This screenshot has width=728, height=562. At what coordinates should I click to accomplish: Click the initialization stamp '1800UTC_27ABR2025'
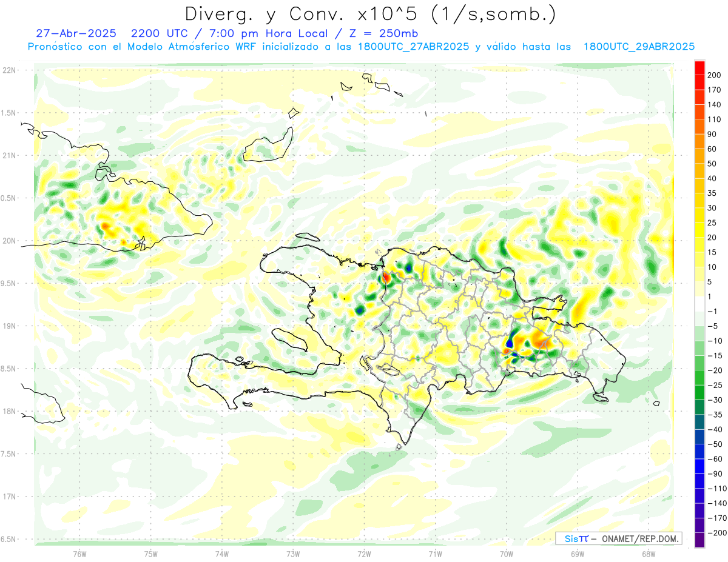(414, 47)
